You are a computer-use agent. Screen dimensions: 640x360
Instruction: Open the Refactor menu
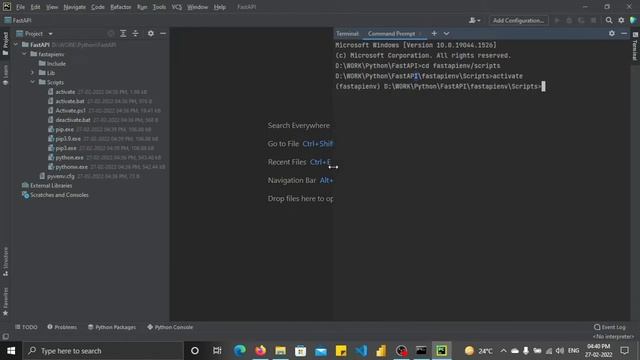[121, 7]
